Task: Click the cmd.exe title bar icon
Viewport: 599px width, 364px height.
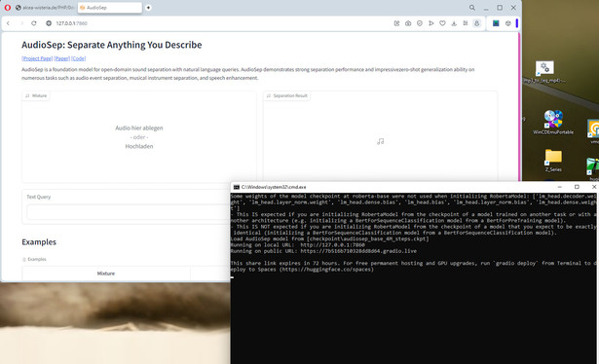Action: click(x=237, y=187)
